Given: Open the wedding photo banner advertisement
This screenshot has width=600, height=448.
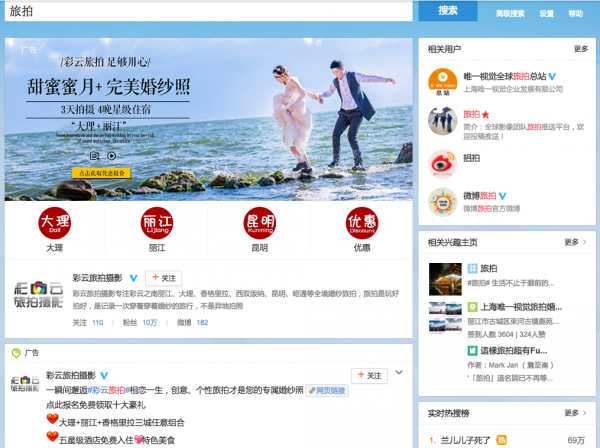Looking at the screenshot, I should tap(208, 119).
